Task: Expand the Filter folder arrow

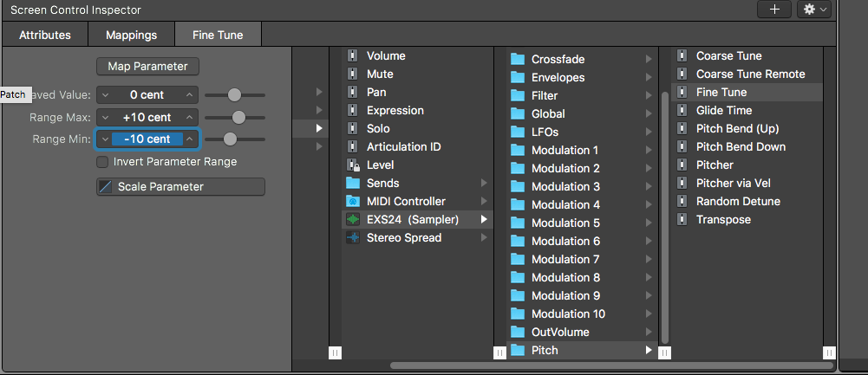Action: click(x=649, y=96)
